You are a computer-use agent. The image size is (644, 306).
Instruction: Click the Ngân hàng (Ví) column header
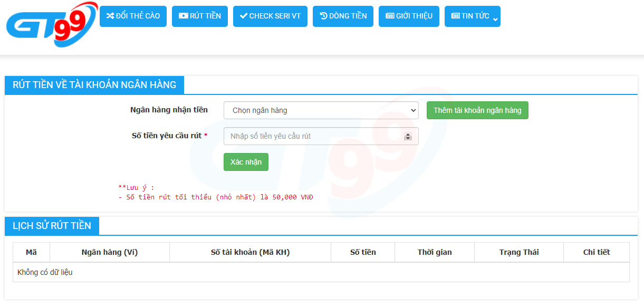click(x=110, y=252)
